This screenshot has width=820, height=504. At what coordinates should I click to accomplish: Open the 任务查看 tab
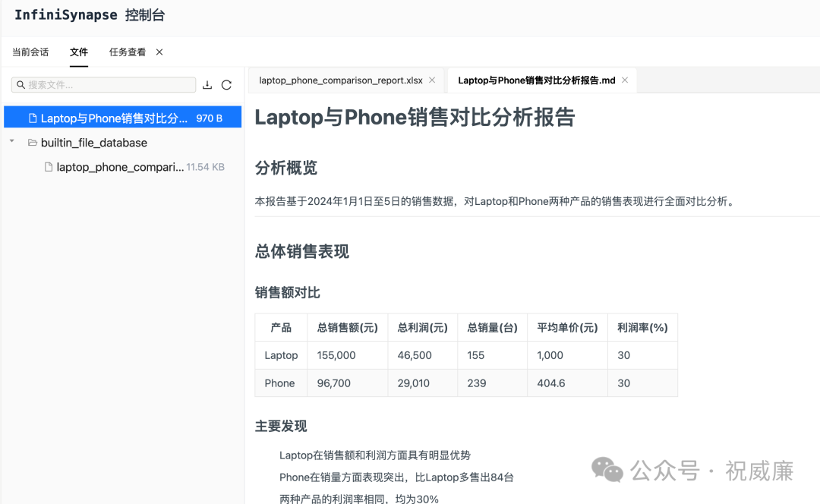point(129,52)
